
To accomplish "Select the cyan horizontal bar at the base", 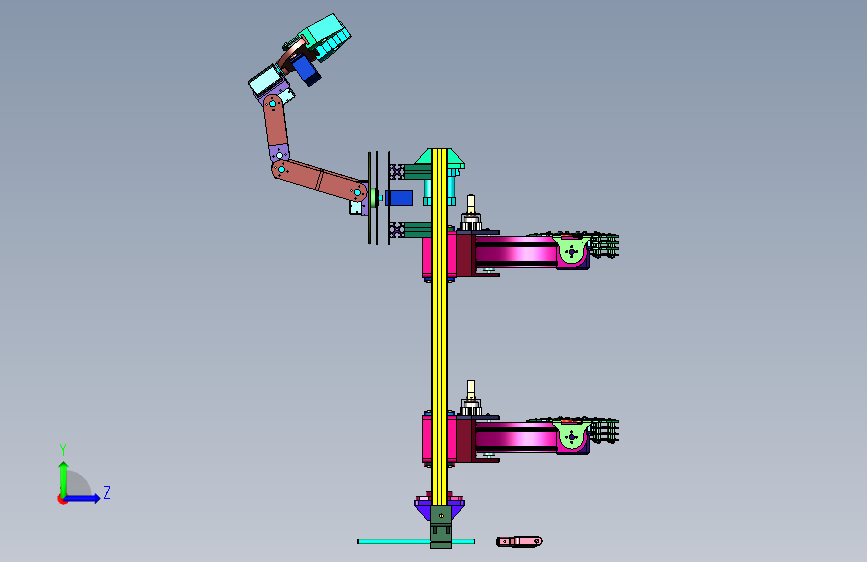I will pyautogui.click(x=394, y=542).
